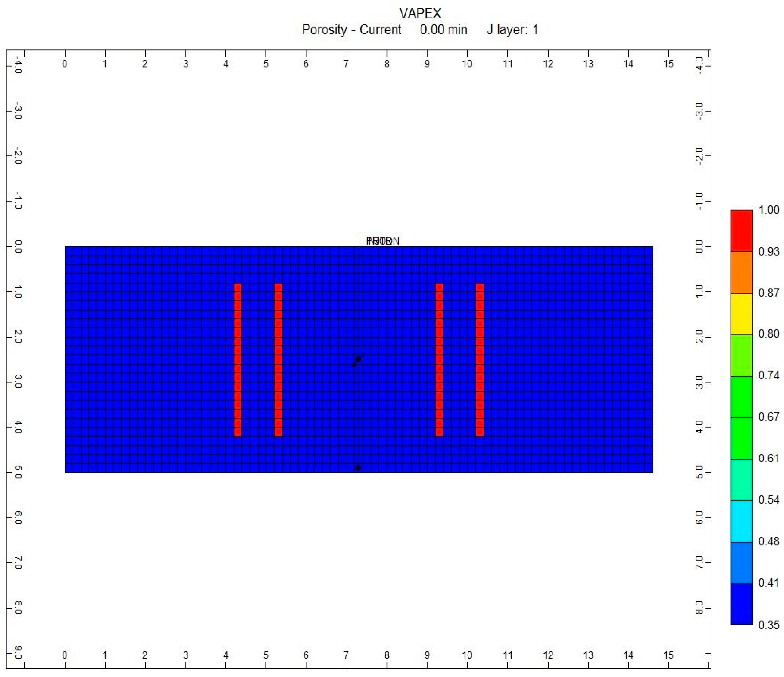Click the top axis tick label 8
784x677 pixels.
(387, 64)
